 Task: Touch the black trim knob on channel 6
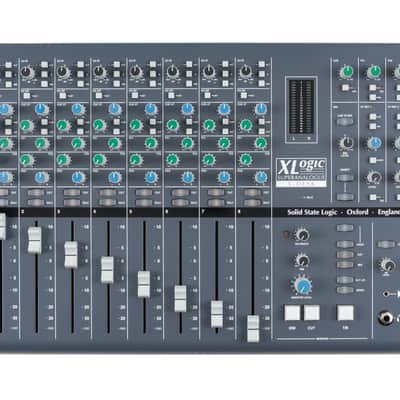tap(172, 72)
